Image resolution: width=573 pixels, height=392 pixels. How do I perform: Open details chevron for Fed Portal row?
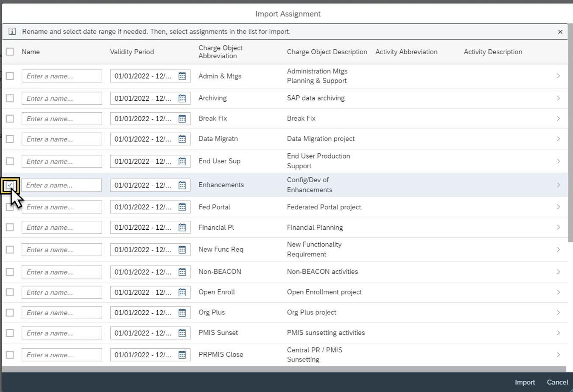click(x=558, y=207)
